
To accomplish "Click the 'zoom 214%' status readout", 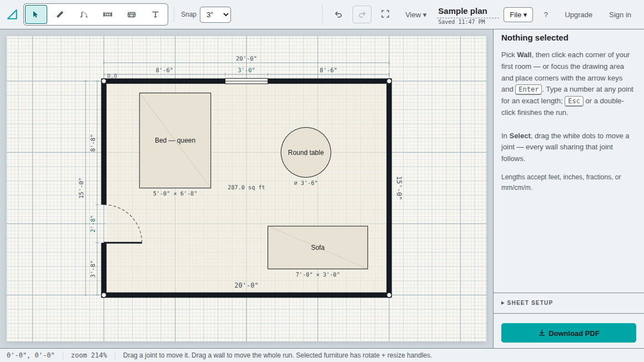I will 89,355.
